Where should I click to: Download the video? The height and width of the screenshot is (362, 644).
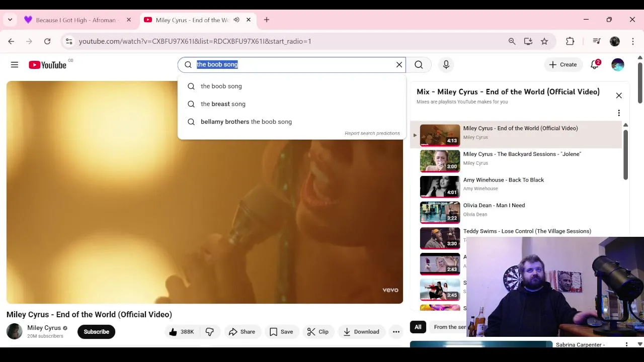point(361,332)
